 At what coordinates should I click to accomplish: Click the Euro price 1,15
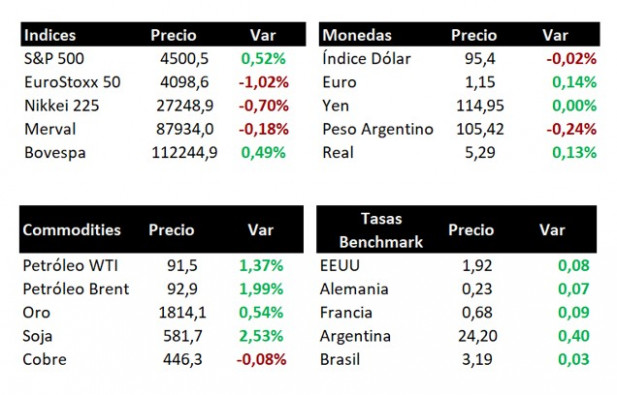480,82
